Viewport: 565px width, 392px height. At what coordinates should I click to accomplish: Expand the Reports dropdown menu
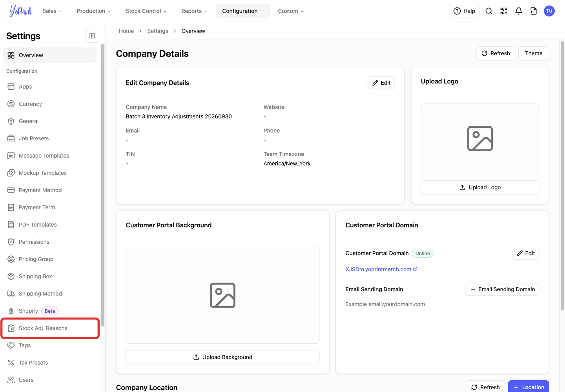(194, 11)
